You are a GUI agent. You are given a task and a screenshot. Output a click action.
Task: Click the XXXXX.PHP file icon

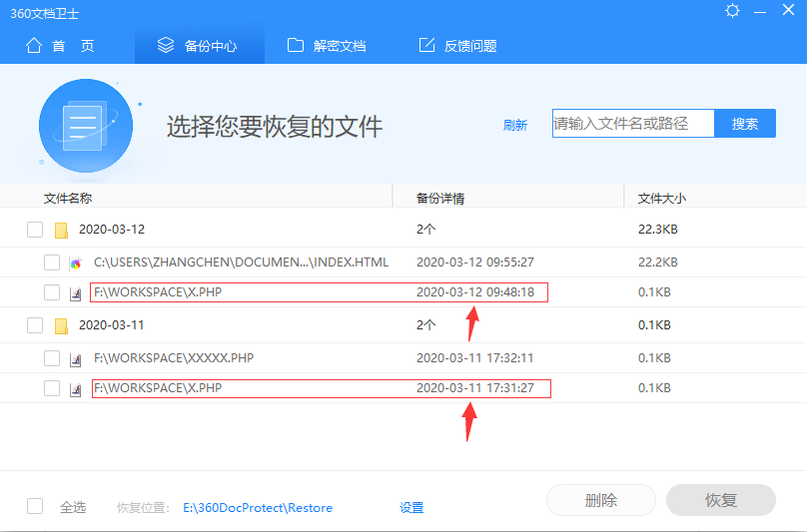point(76,358)
